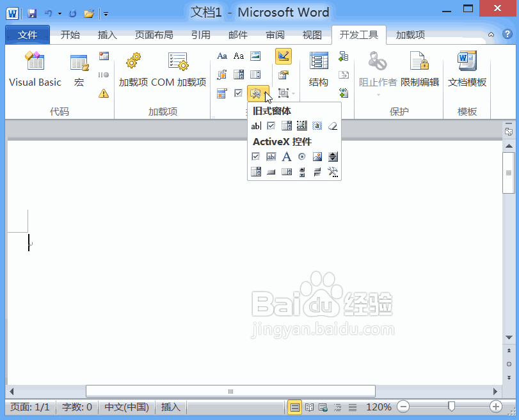Insert ActiveX scroll bar control
519x420 pixels.
(302, 172)
